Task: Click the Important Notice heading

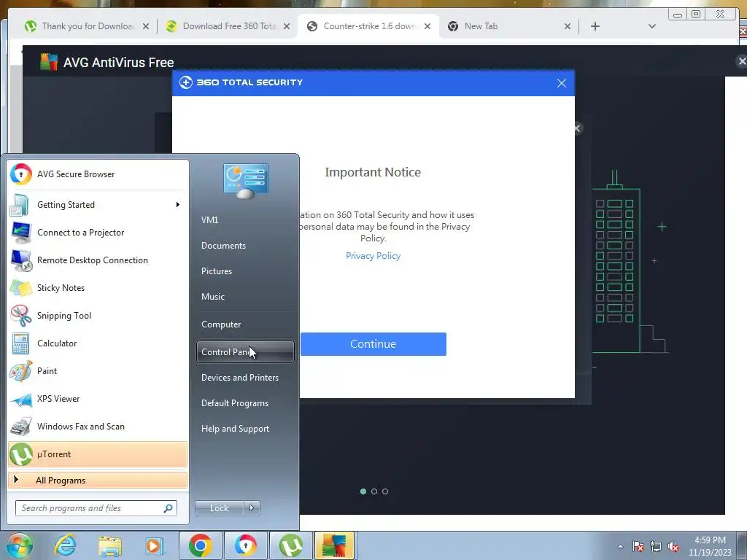Action: tap(373, 172)
